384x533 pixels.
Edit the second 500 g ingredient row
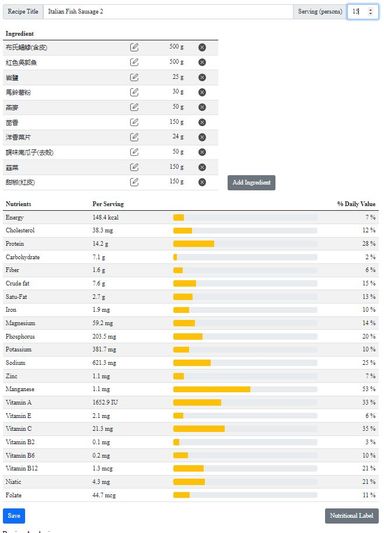click(x=134, y=62)
